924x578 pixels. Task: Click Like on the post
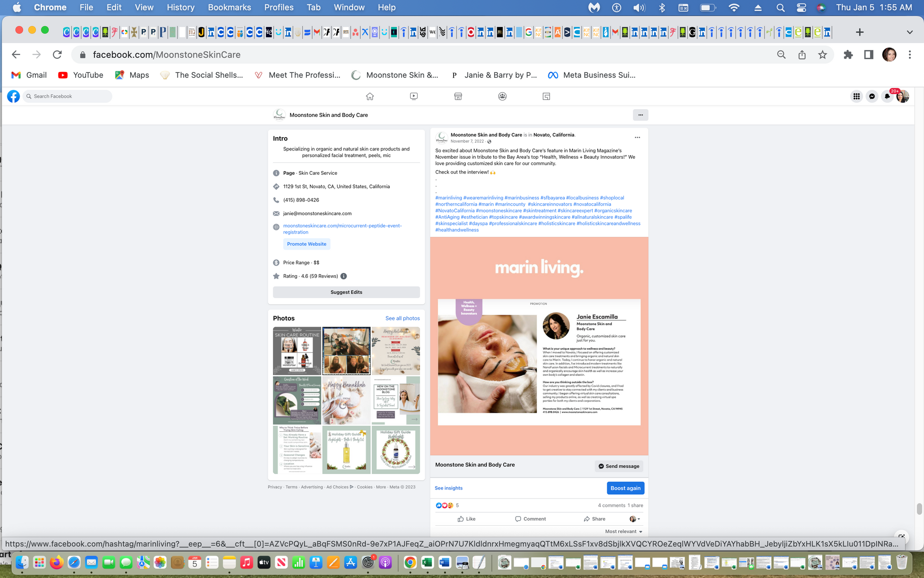[467, 519]
